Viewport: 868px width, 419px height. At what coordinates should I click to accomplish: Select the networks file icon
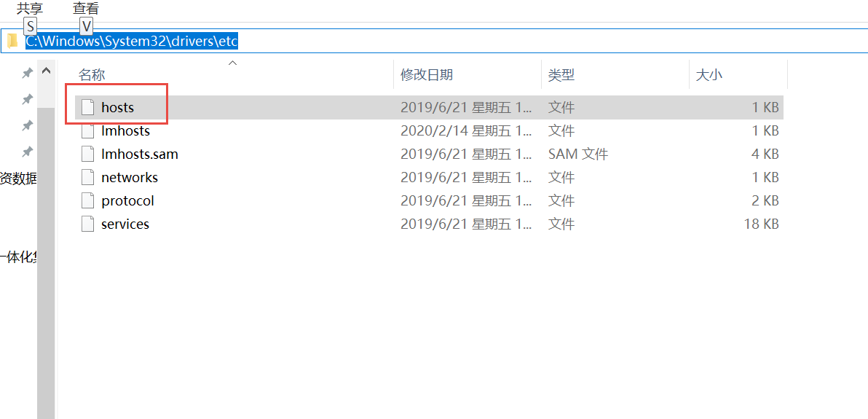[x=88, y=178]
